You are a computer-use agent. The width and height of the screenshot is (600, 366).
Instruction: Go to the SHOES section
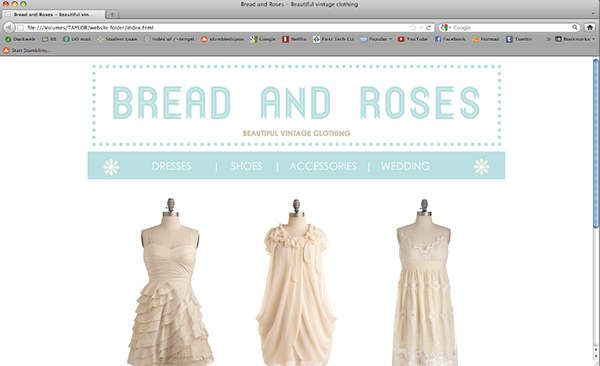click(x=246, y=166)
